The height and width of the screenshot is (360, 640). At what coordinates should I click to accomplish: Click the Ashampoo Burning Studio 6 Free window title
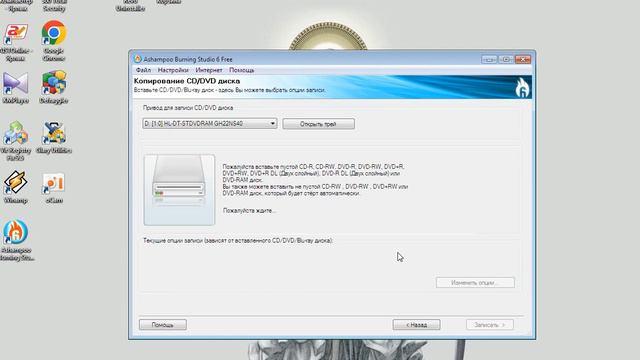point(188,59)
